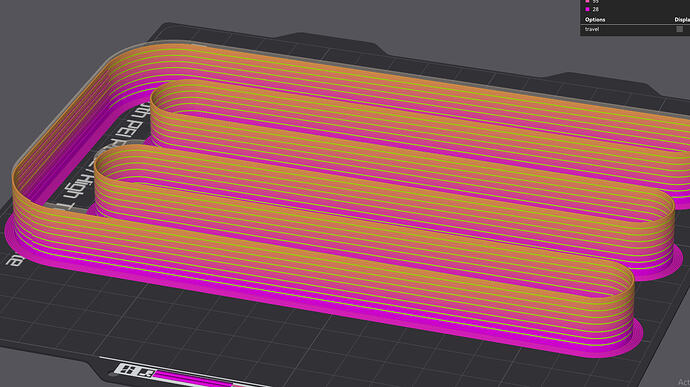This screenshot has height=387, width=690.
Task: Click the magenta legend swatch beside 28
Action: (x=587, y=9)
